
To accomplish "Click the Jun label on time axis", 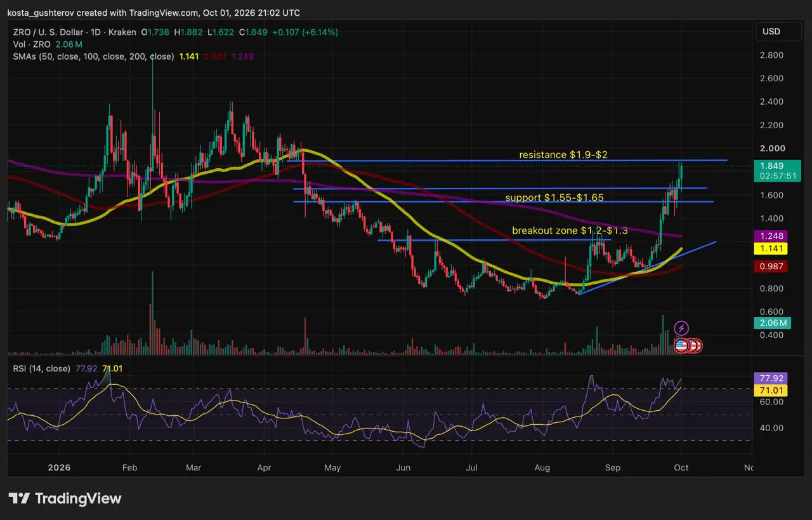I will point(403,468).
